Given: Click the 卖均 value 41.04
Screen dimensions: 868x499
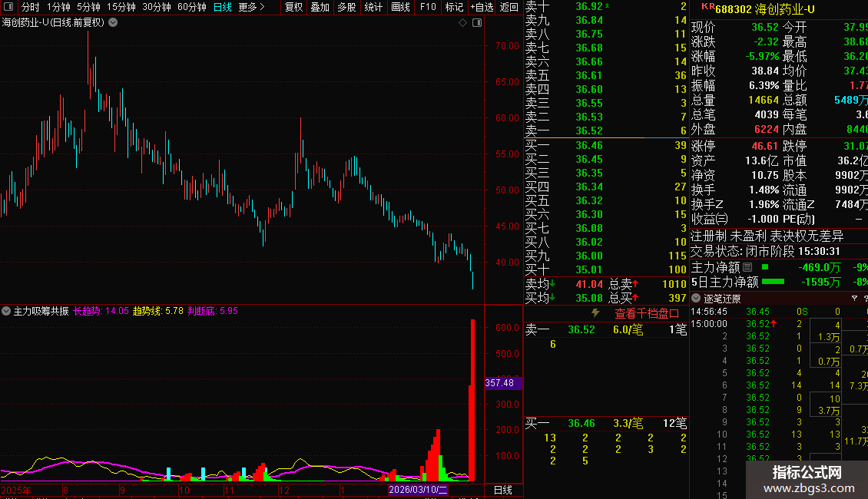Looking at the screenshot, I should (589, 284).
